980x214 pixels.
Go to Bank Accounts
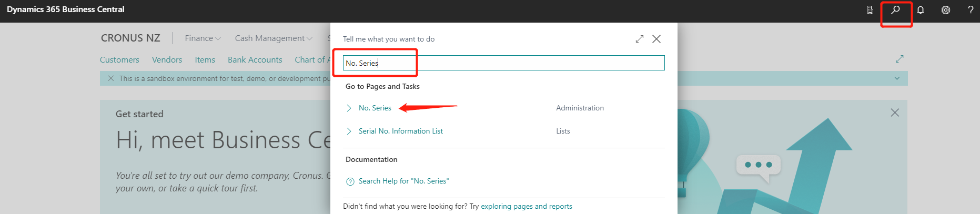[255, 60]
